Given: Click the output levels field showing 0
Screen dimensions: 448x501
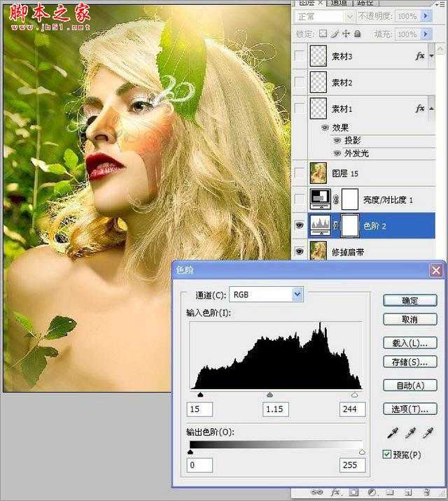Looking at the screenshot, I should pos(199,465).
